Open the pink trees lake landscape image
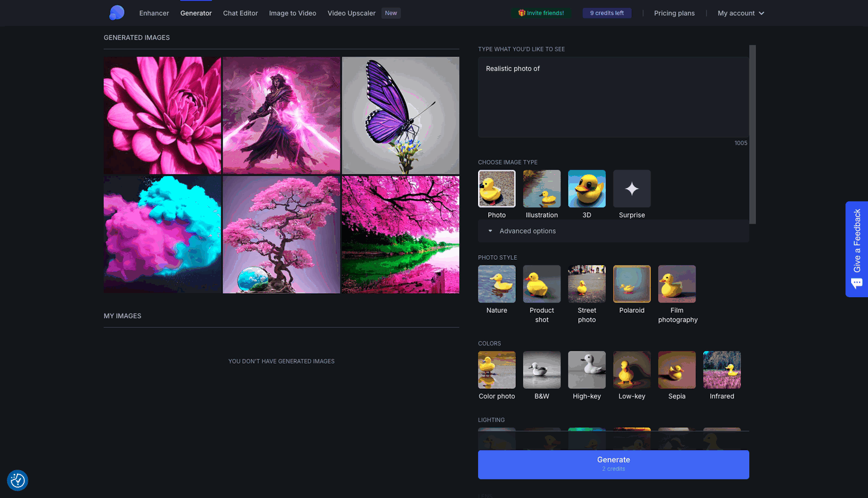The width and height of the screenshot is (868, 498). coord(401,235)
